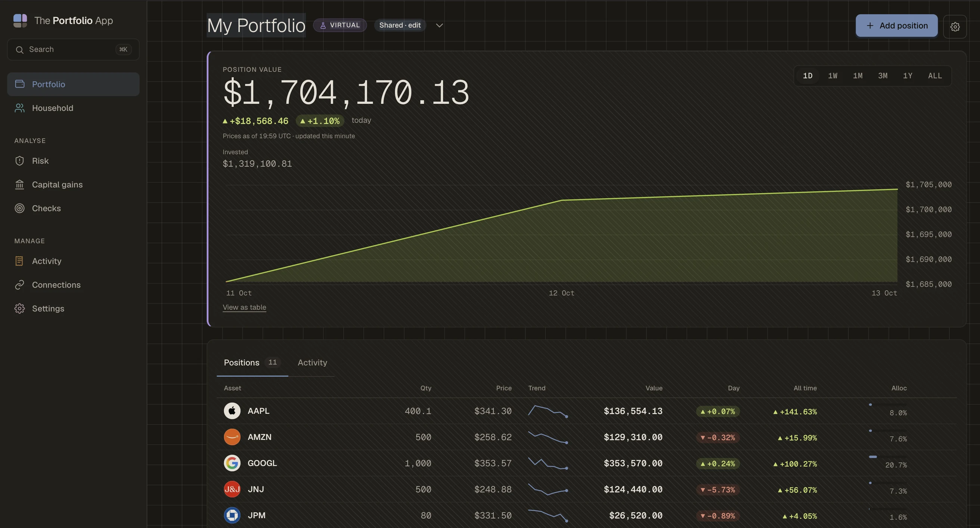Screen dimensions: 980x528
Task: Click the JNJ allocation bar
Action: [x=888, y=483]
